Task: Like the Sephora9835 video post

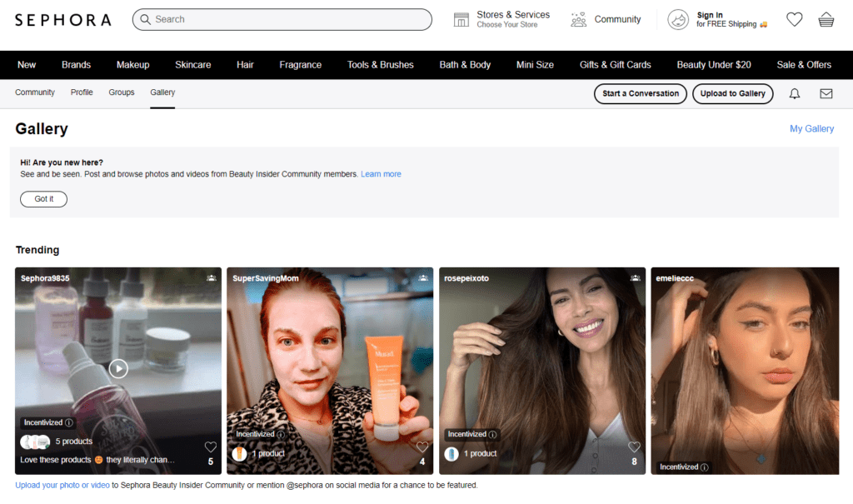Action: tap(211, 447)
